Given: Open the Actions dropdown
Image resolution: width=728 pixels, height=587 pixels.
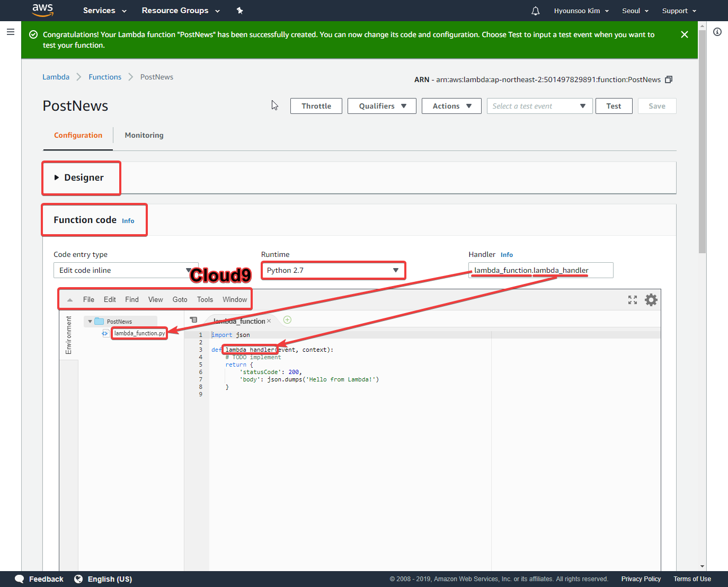Looking at the screenshot, I should (x=451, y=106).
